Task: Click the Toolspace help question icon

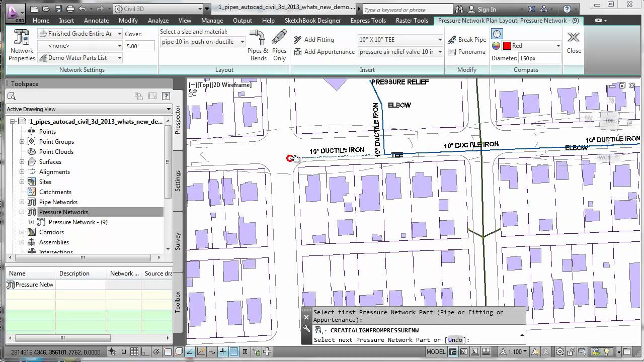Action: 166,96
